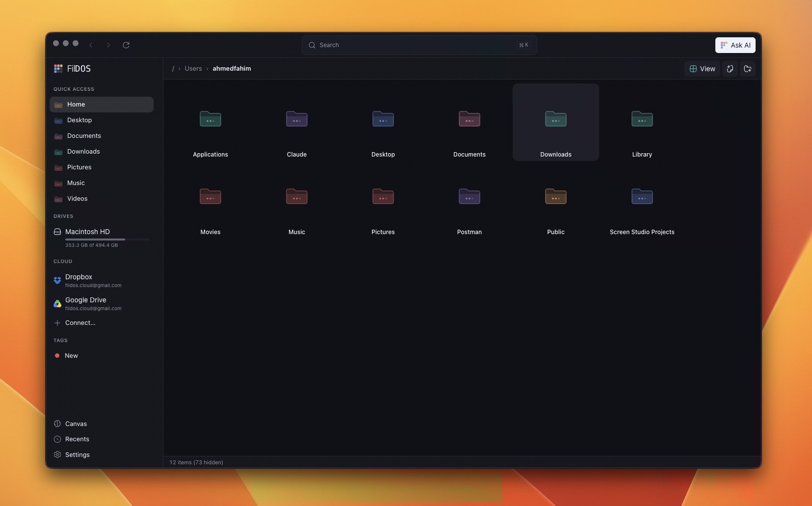Click the FilDOS logo in the sidebar
Screen dimensions: 812x506
coord(73,69)
